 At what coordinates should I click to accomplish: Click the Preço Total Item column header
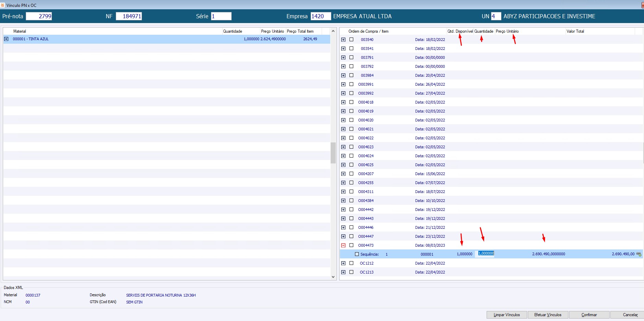(x=300, y=31)
